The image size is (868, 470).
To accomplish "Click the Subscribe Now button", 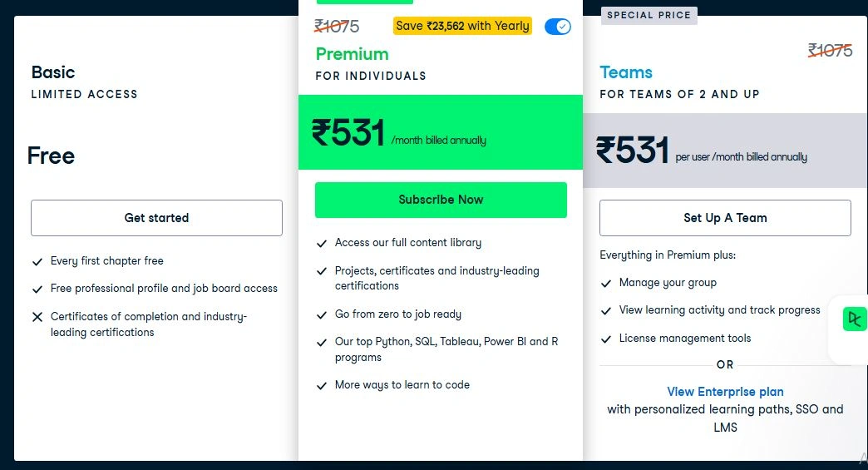I will pyautogui.click(x=441, y=200).
